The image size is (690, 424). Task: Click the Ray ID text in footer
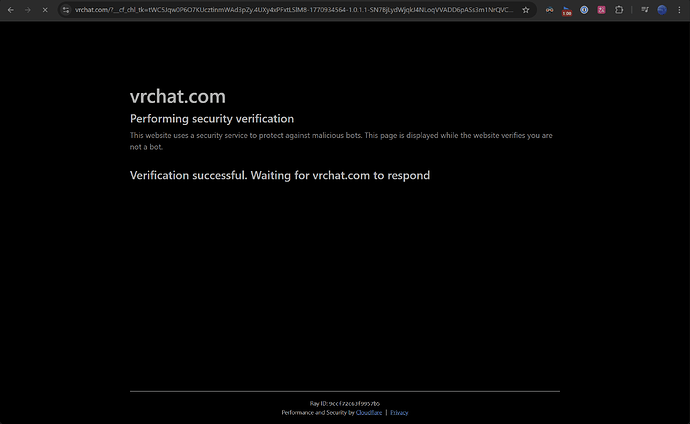tap(345, 403)
